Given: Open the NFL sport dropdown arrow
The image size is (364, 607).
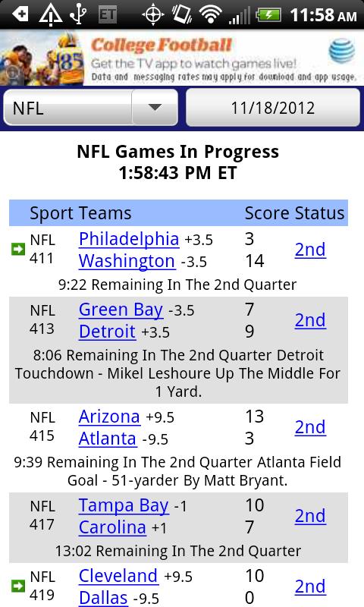Looking at the screenshot, I should [x=155, y=107].
